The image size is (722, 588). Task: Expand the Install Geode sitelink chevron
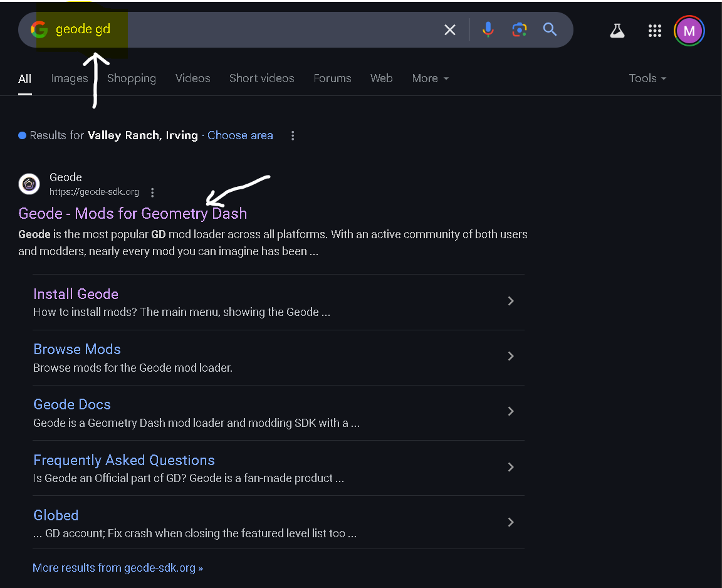[511, 301]
